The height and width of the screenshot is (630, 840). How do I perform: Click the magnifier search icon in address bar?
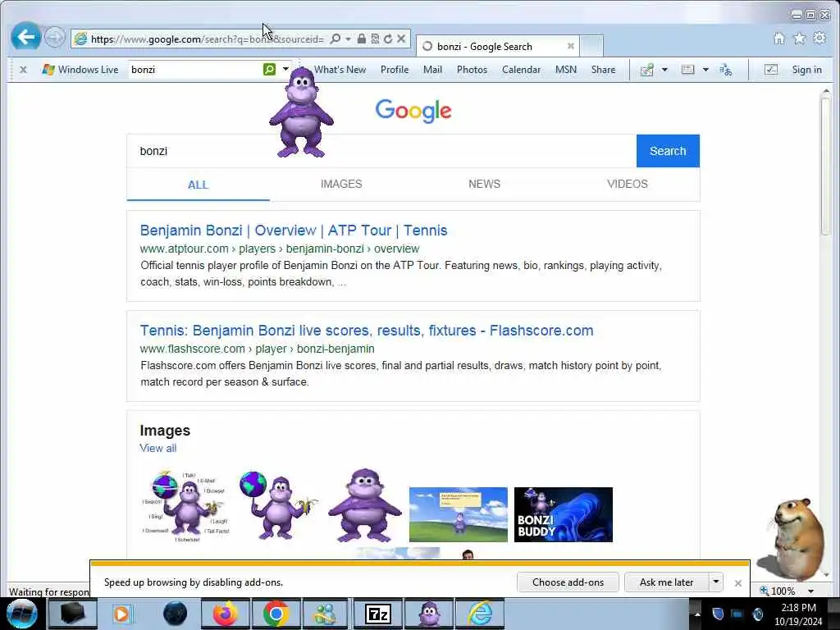(x=336, y=39)
